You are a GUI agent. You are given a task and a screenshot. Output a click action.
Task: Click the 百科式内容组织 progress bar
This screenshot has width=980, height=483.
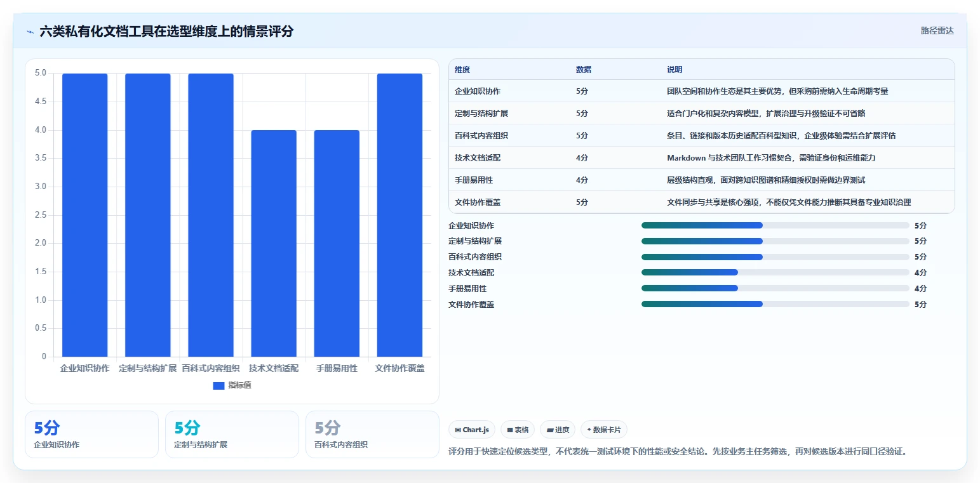(x=775, y=257)
